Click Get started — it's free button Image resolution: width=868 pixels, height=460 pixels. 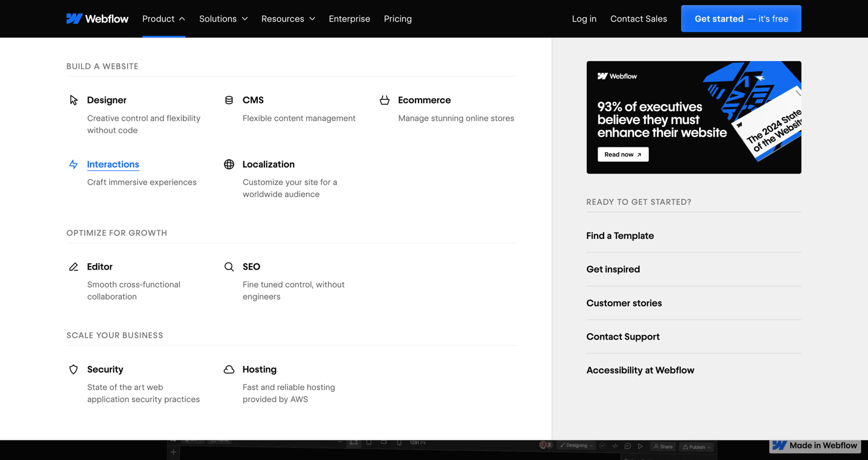click(741, 19)
